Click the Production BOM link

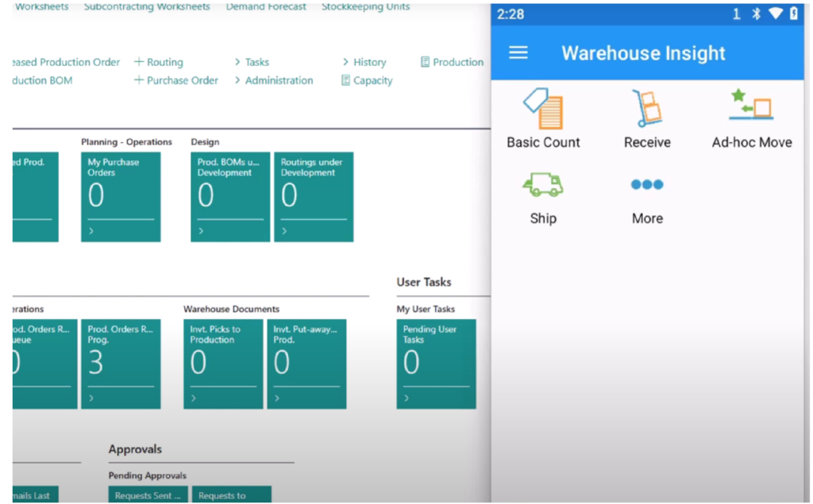click(x=43, y=80)
